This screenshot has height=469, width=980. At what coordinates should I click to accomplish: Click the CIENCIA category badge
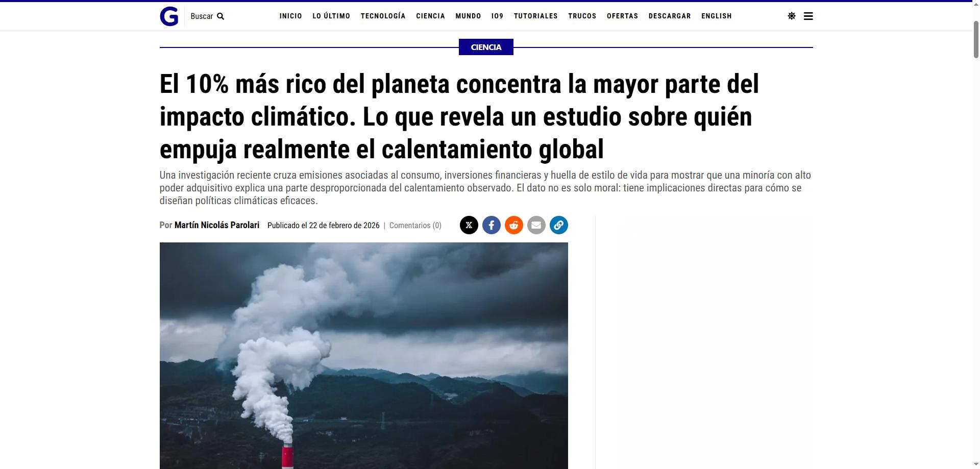click(x=486, y=47)
